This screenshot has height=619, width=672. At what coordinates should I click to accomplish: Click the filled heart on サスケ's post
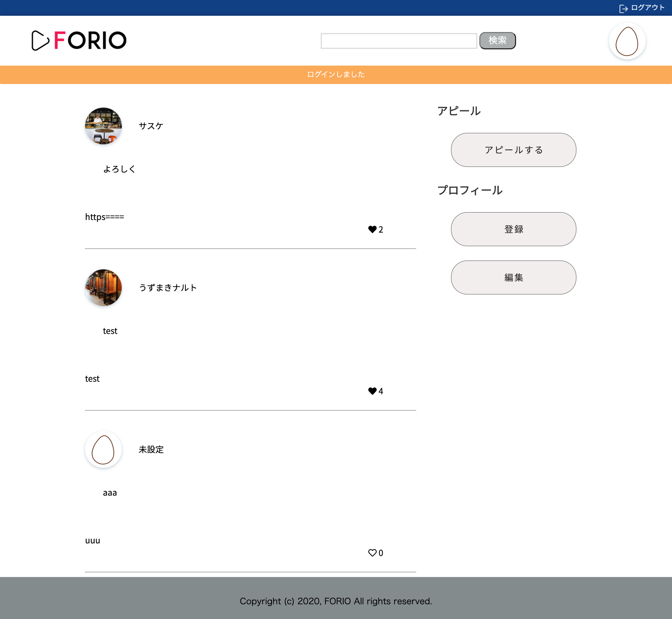[x=372, y=229]
